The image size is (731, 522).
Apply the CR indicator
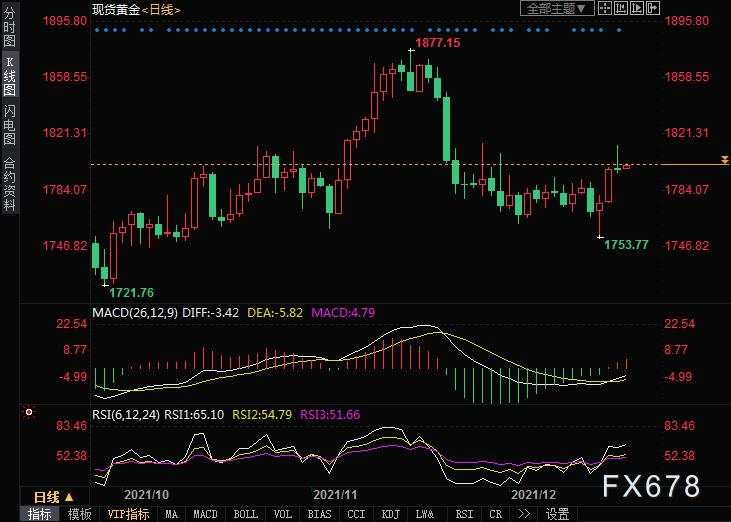(x=496, y=514)
